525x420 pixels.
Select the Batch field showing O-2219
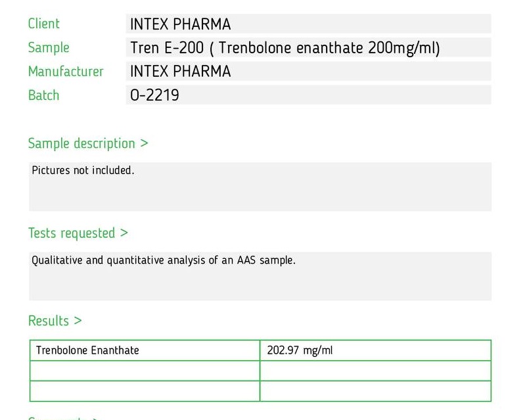tap(308, 95)
